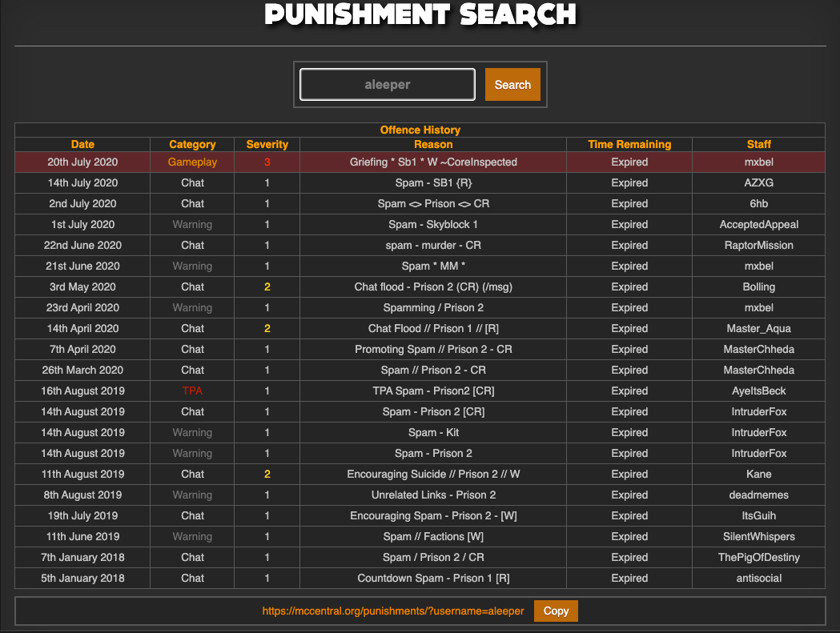Click staff name RaptorMission
Screen dimensions: 840x633
[758, 245]
